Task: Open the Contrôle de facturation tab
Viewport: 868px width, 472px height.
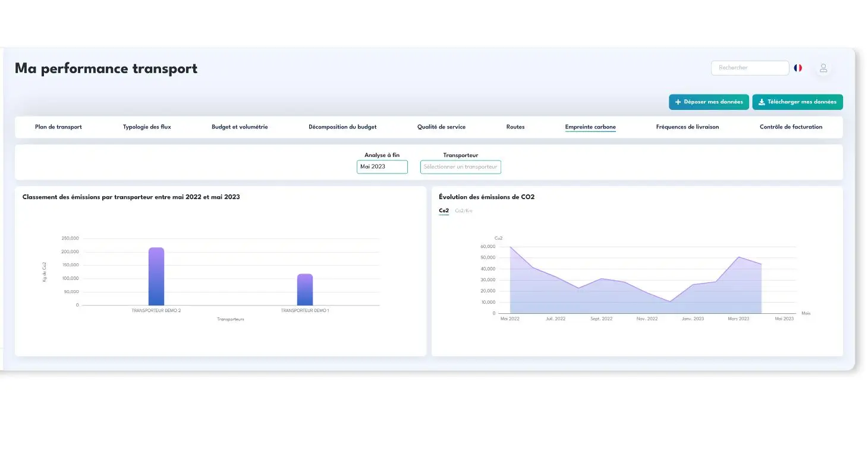Action: [x=791, y=127]
